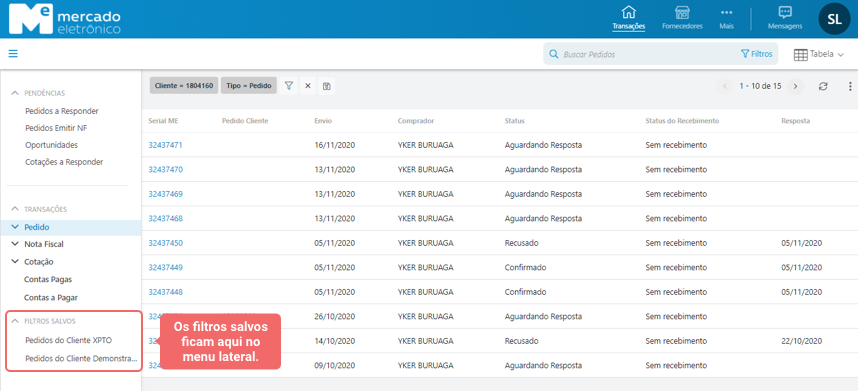This screenshot has width=858, height=391.
Task: Open the Transações home tab
Action: tap(629, 17)
